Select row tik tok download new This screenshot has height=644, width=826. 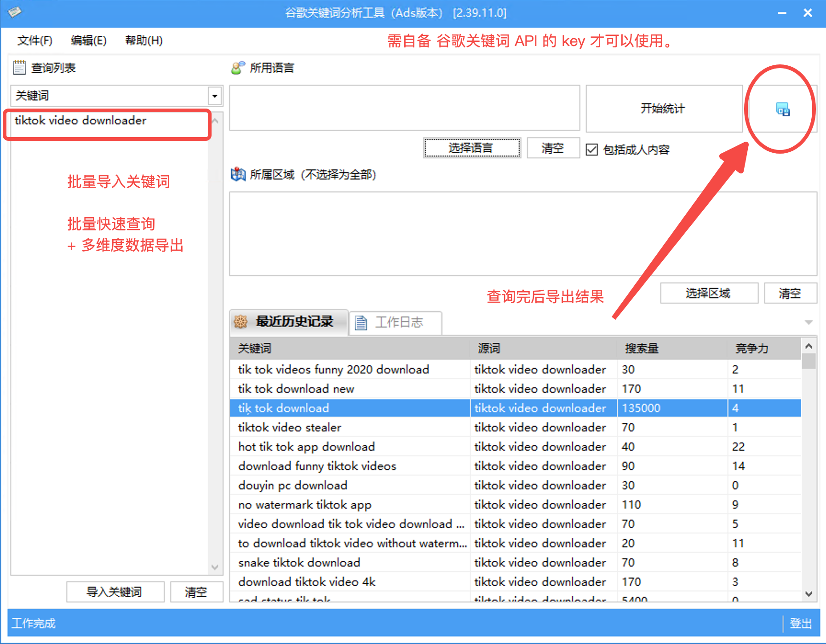[x=515, y=389]
